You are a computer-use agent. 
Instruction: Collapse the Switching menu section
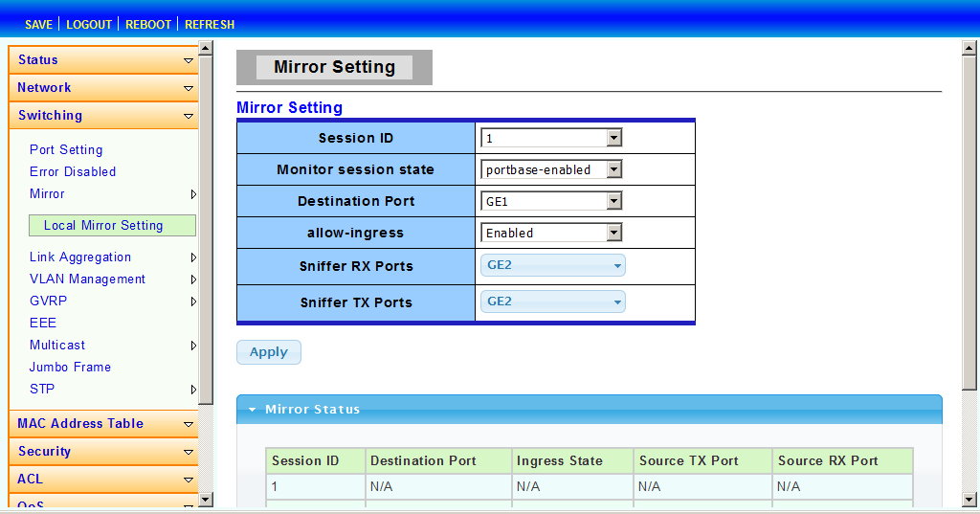click(x=103, y=116)
